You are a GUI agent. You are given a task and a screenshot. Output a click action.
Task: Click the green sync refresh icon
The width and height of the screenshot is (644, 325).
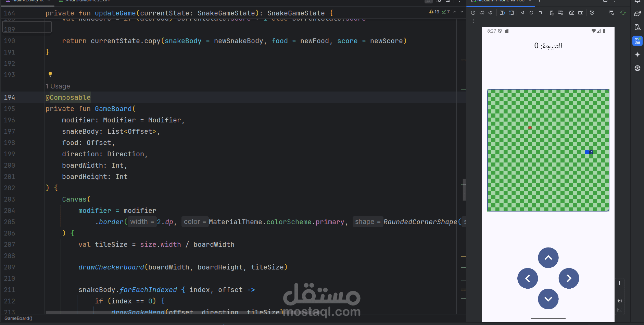coord(623,13)
